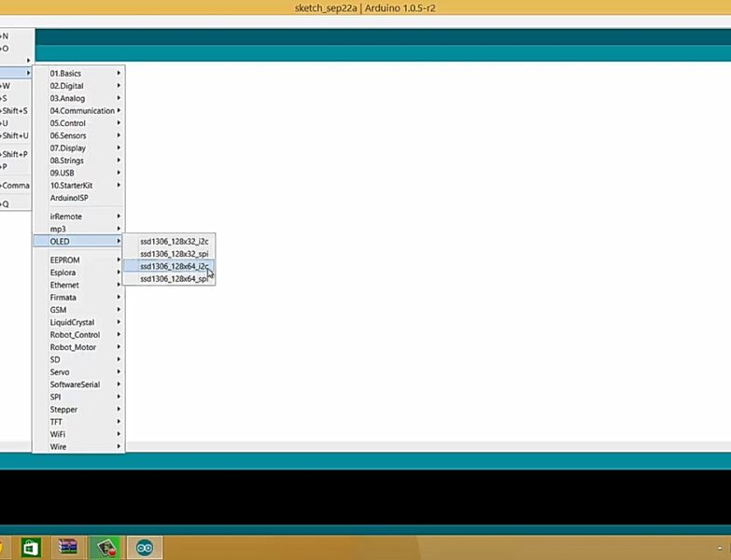The width and height of the screenshot is (731, 560).
Task: Open the 02.Digital examples submenu
Action: (x=78, y=86)
